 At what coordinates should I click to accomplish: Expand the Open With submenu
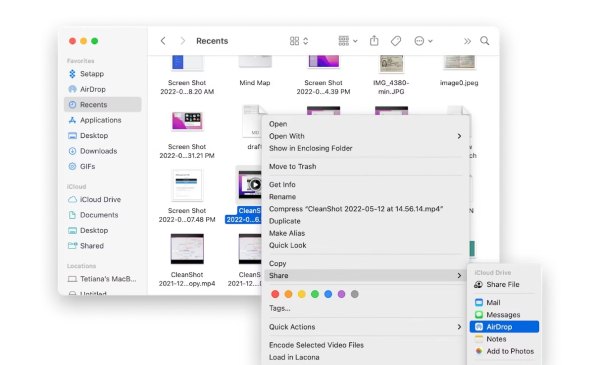click(x=365, y=136)
